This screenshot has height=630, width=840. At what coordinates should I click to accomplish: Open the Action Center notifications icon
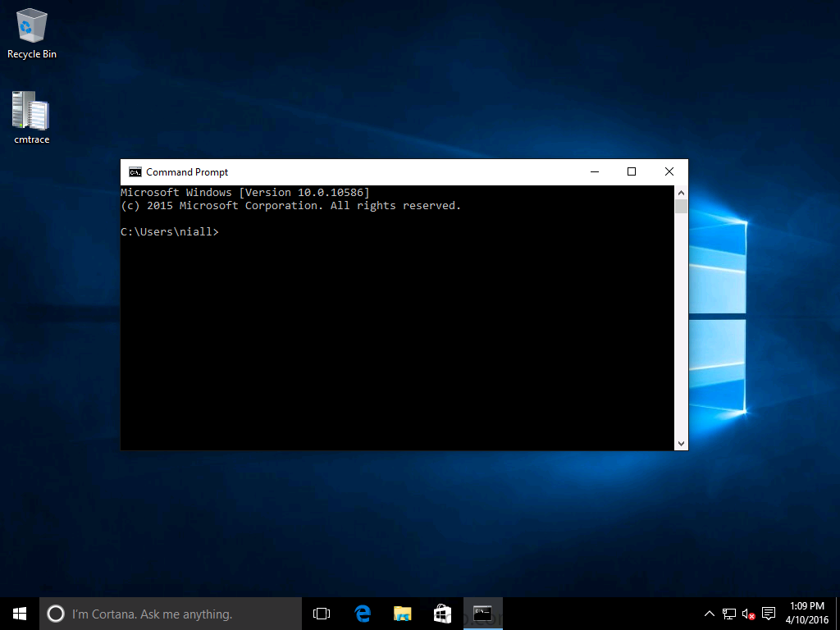[x=769, y=614]
